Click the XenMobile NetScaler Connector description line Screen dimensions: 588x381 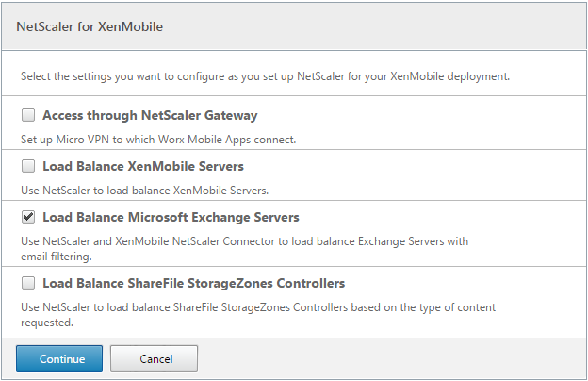point(244,241)
